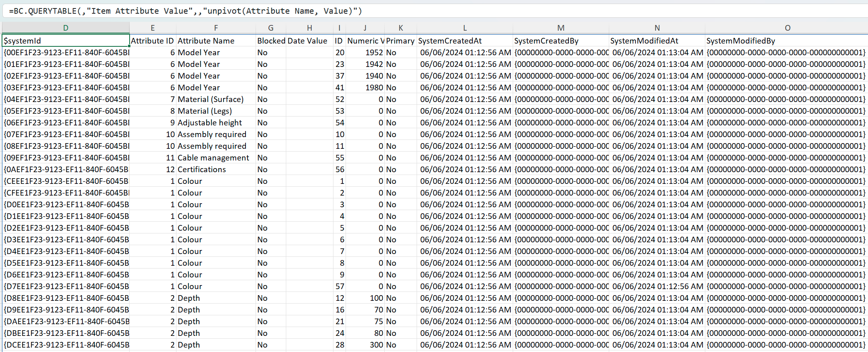Click the ID header cell

(x=340, y=41)
